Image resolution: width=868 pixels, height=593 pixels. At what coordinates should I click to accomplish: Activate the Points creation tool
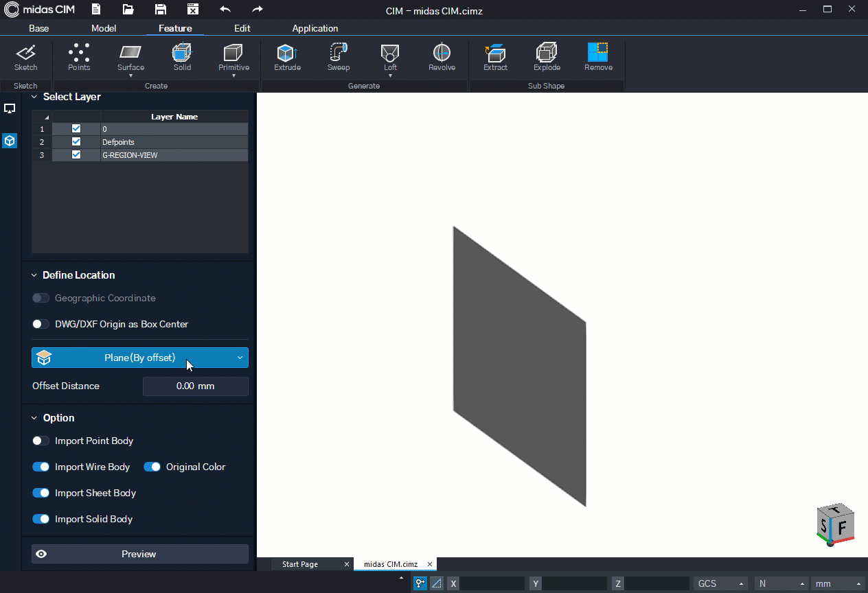(x=79, y=58)
